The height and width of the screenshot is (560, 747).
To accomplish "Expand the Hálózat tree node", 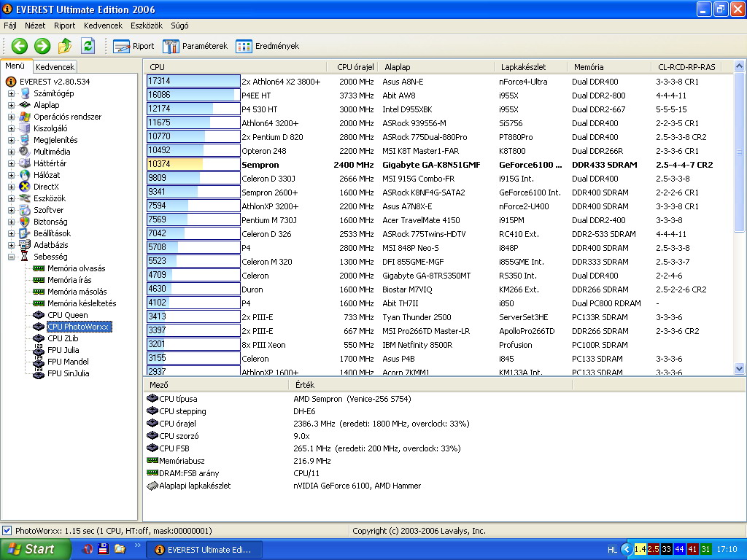I will click(11, 175).
